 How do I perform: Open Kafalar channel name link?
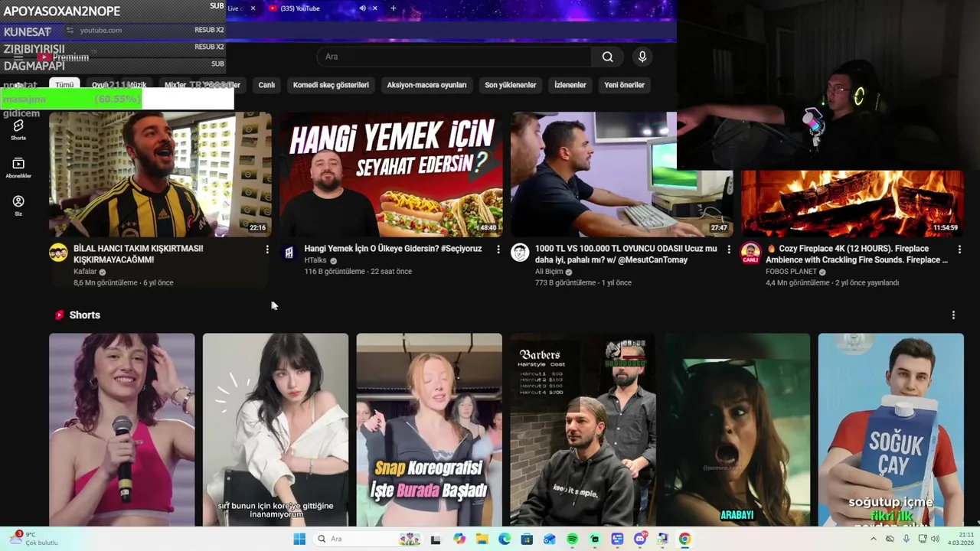pyautogui.click(x=85, y=272)
